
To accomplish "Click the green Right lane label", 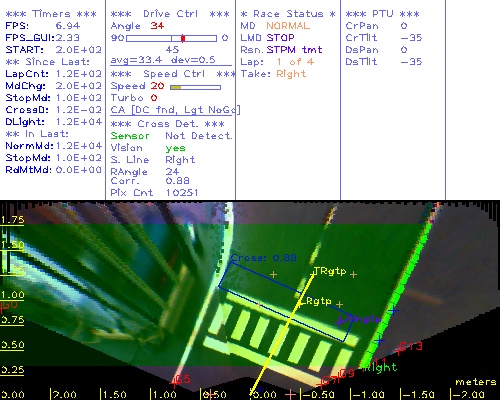I will tap(380, 367).
